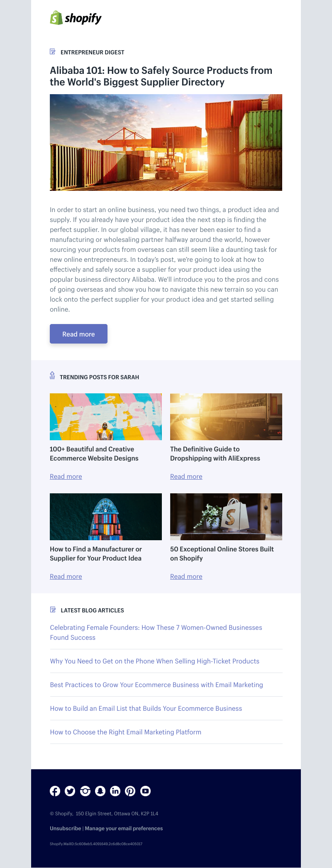Click the Unsubscribe link in footer
This screenshot has height=868, width=332.
pos(66,828)
